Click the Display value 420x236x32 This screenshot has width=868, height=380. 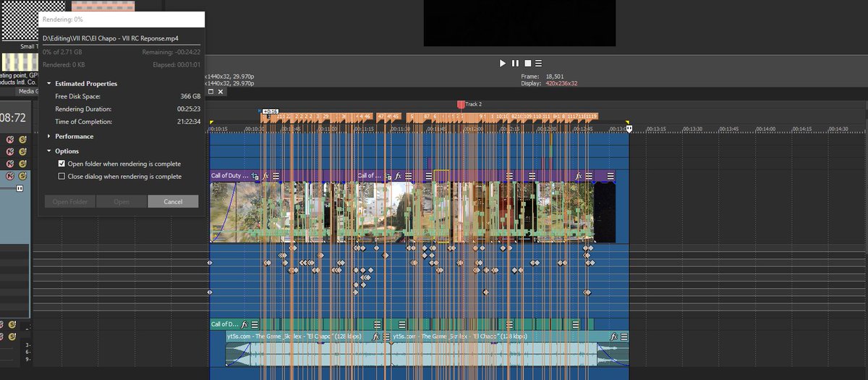point(562,83)
